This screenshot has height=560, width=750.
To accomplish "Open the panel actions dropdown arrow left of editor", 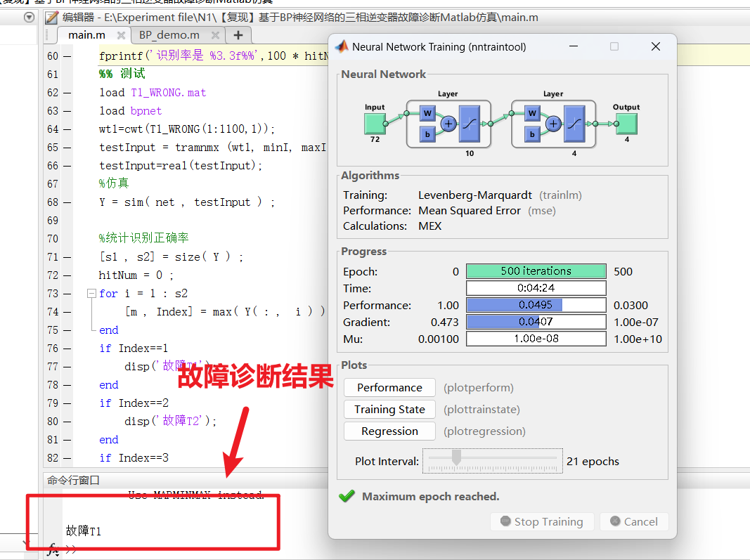I will (x=29, y=18).
